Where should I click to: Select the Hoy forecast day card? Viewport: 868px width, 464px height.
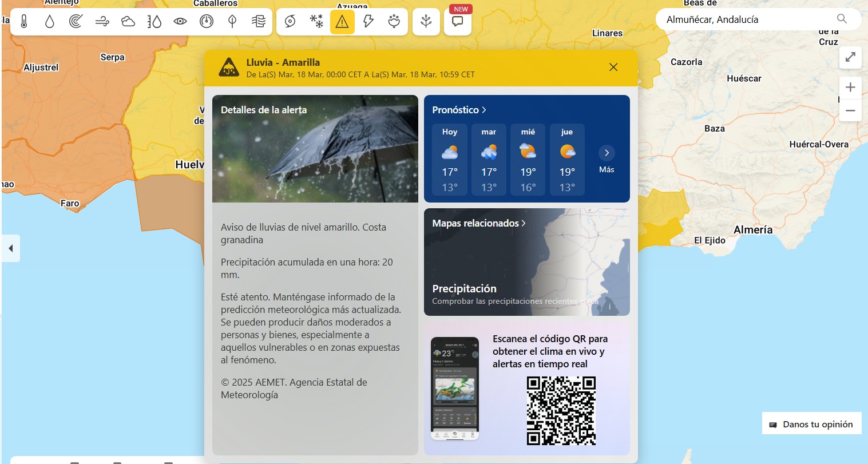(450, 160)
